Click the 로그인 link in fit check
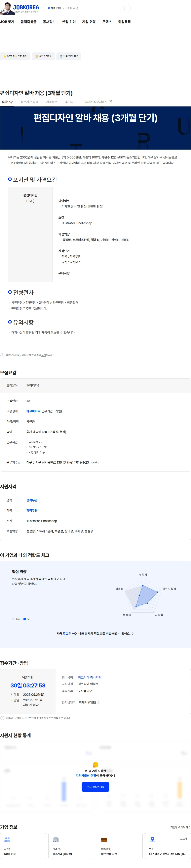 67,634
